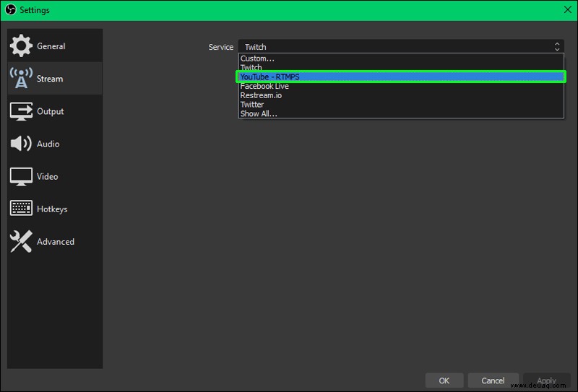578x392 pixels.
Task: Pick Restream.io from the service list
Action: 401,95
